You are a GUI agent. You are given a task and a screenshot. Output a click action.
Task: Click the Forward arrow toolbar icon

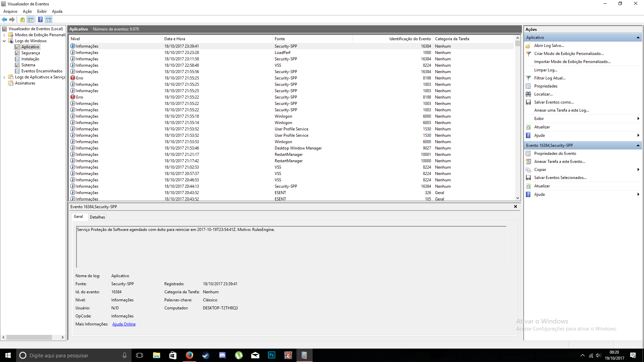point(12,20)
